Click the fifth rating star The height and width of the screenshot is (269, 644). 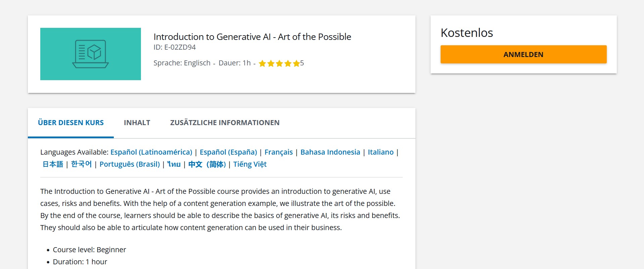click(x=296, y=63)
